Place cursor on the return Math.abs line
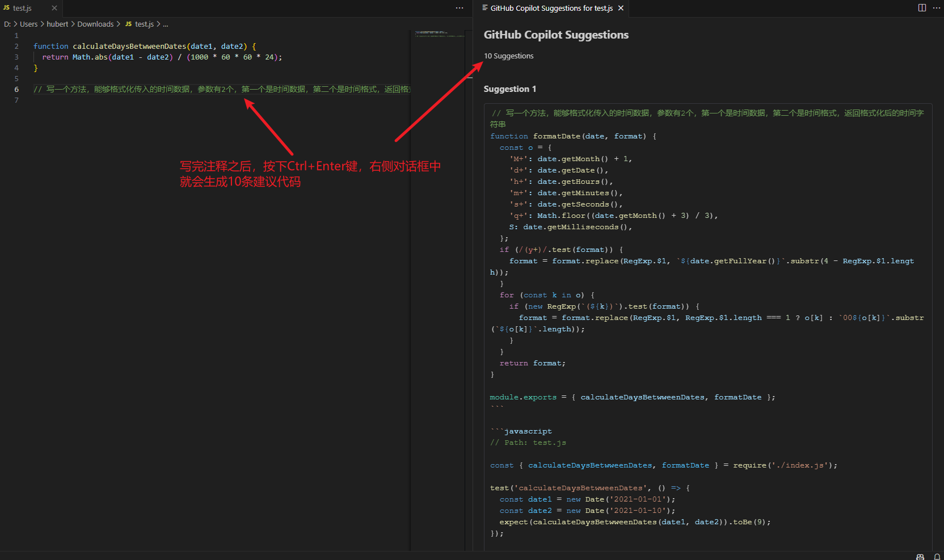Image resolution: width=944 pixels, height=560 pixels. [162, 57]
